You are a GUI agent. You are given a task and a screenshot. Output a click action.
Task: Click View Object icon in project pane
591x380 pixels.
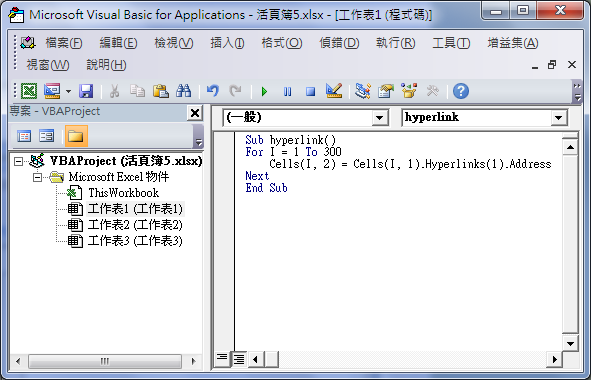(46, 136)
